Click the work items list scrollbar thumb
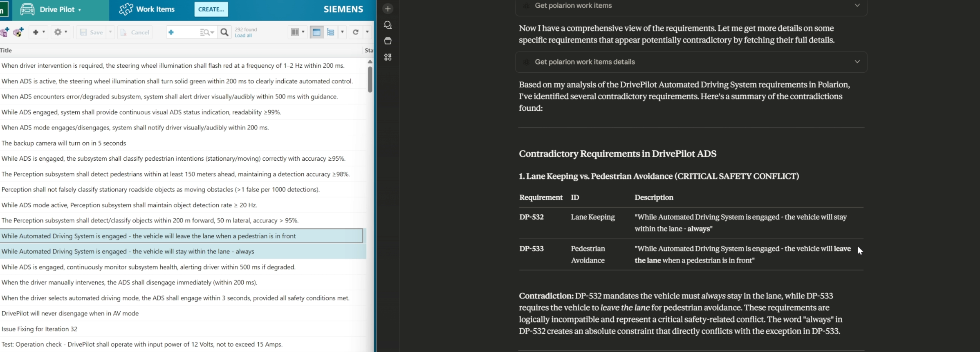 [370, 79]
